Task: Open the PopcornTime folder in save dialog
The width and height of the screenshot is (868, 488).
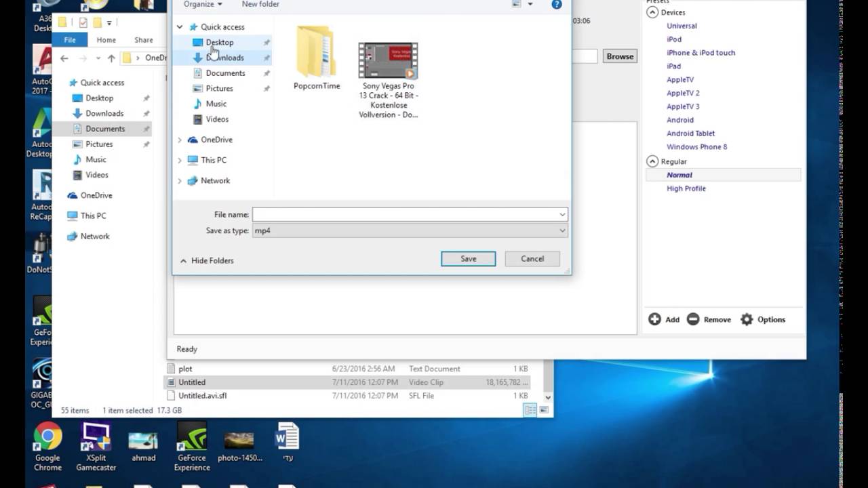Action: pos(317,58)
